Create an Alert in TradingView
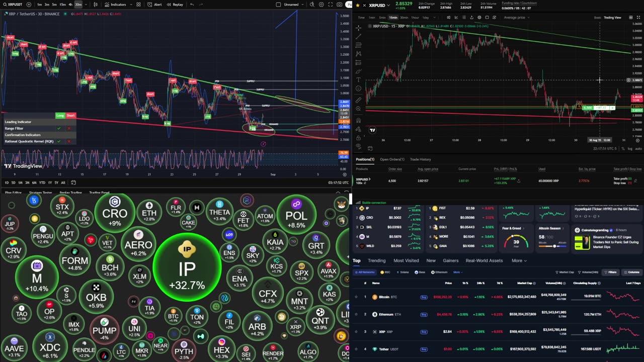Image resolution: width=644 pixels, height=362 pixels. (154, 5)
